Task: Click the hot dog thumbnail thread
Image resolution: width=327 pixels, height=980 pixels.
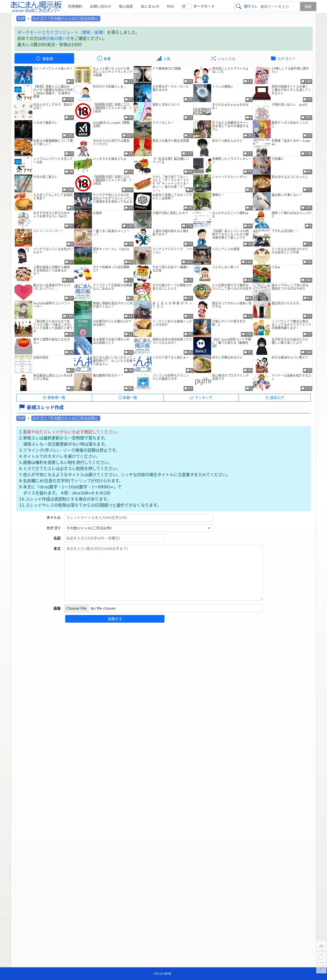Action: pos(143,183)
